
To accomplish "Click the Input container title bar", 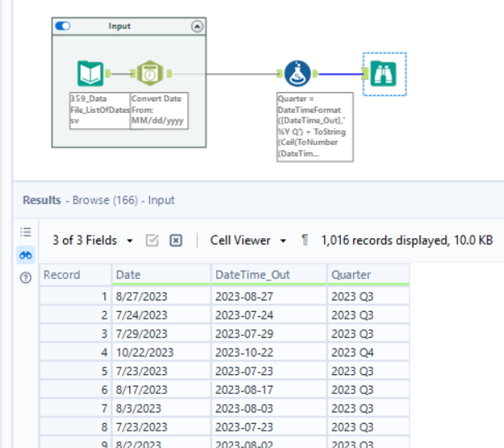I will tap(128, 26).
